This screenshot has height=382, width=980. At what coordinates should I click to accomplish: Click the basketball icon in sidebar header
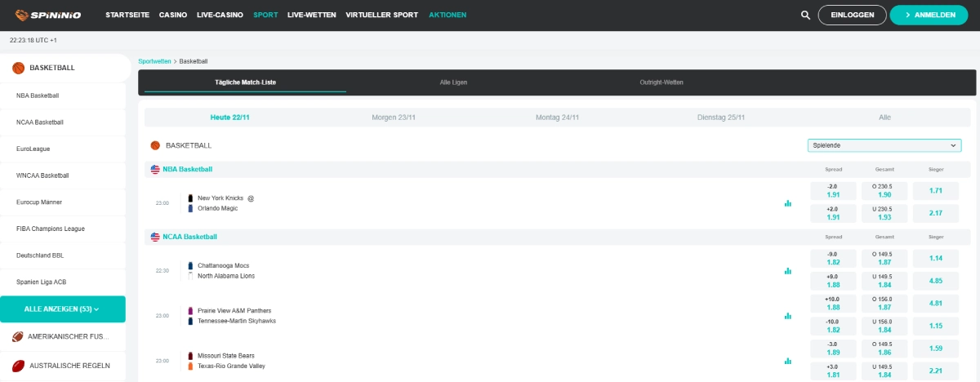tap(18, 68)
